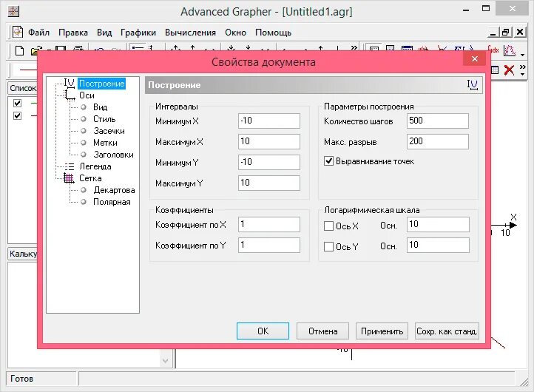Click the Advanced Grapher title bar icon
Image resolution: width=534 pixels, height=392 pixels.
pyautogui.click(x=13, y=11)
